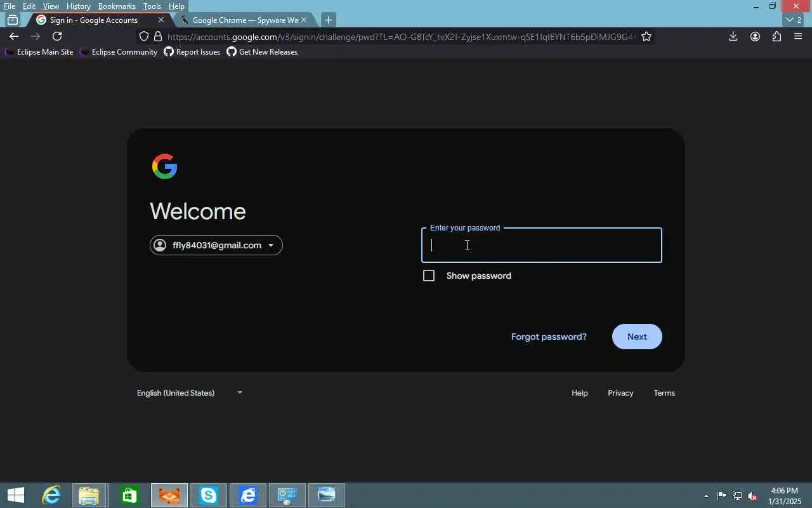Open Firefox View icon in tab bar
The height and width of the screenshot is (508, 812).
coord(13,20)
